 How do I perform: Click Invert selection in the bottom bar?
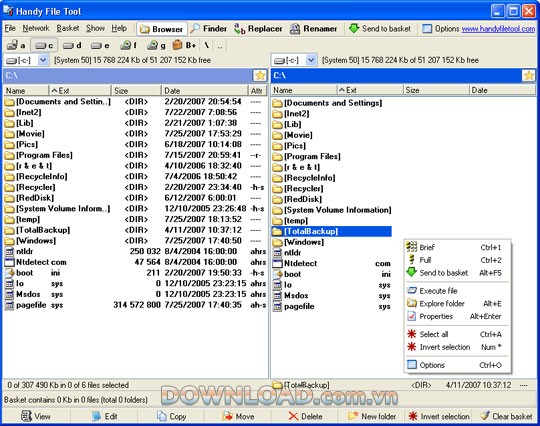coord(439,416)
